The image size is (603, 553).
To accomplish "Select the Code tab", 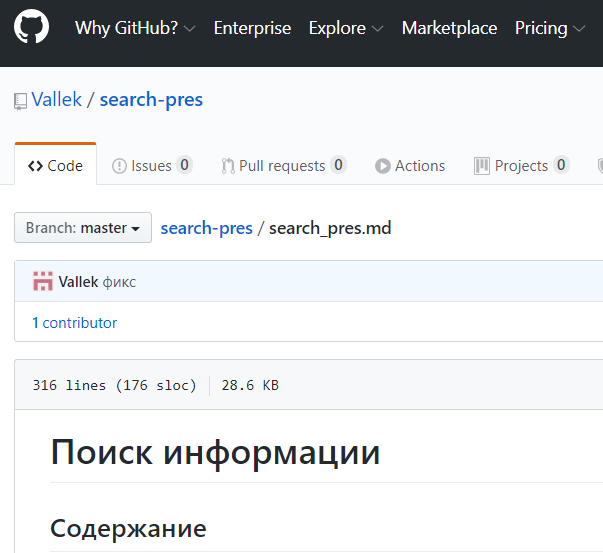I will point(55,166).
